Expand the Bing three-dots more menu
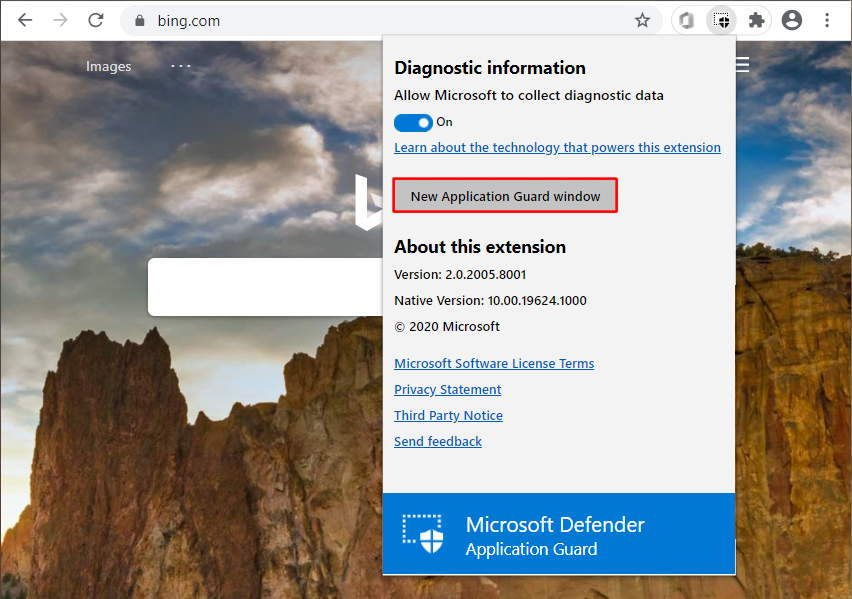Image resolution: width=852 pixels, height=599 pixels. click(x=180, y=66)
